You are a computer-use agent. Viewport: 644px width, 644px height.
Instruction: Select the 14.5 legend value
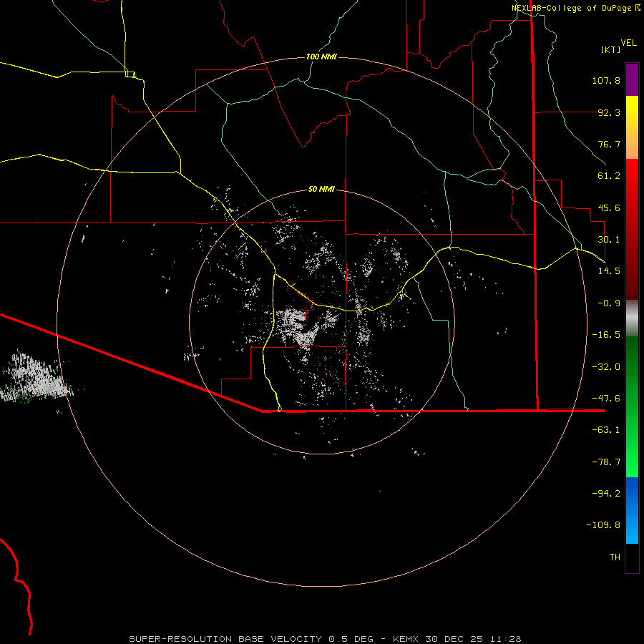tap(609, 271)
